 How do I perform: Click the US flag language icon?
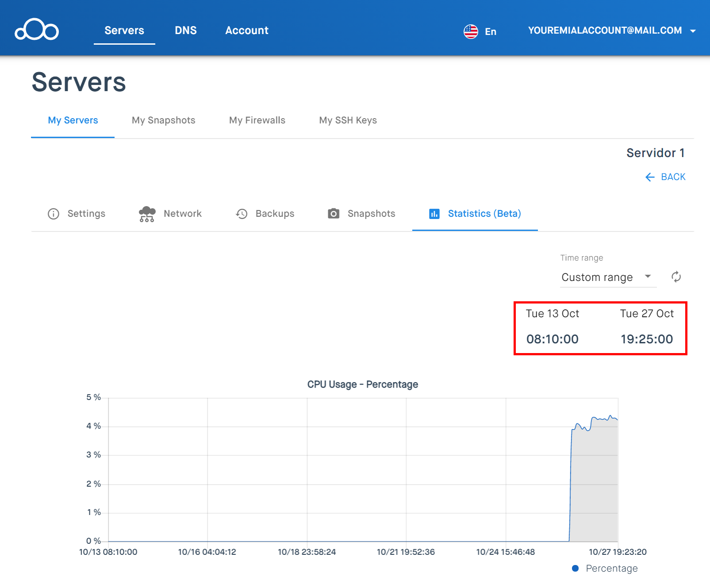point(471,31)
